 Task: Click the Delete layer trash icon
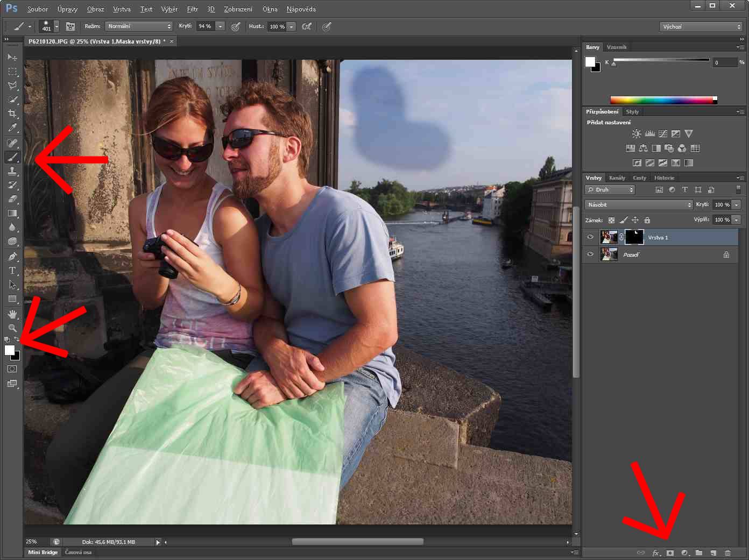click(x=727, y=552)
